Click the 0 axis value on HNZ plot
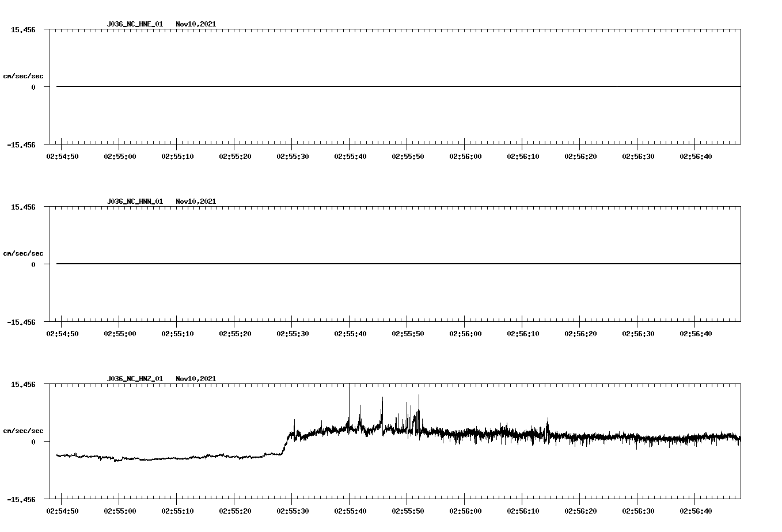This screenshot has width=782, height=532. pyautogui.click(x=33, y=442)
